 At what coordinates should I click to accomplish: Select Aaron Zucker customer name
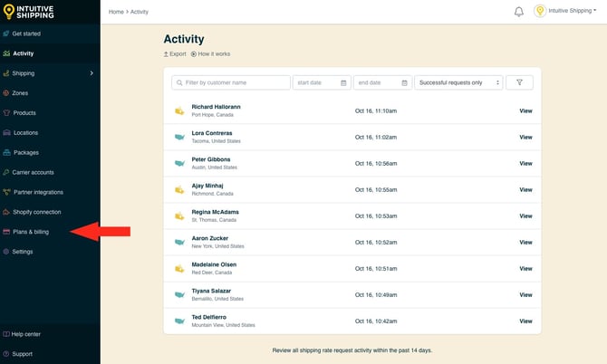pyautogui.click(x=210, y=238)
